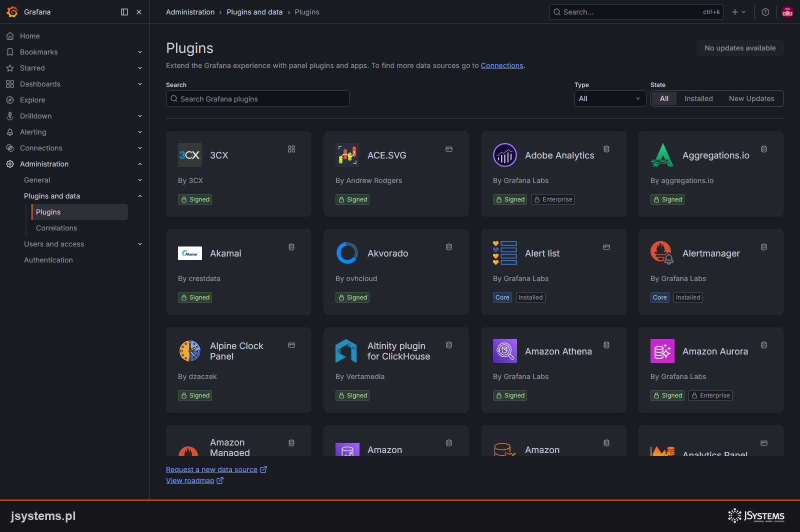Image resolution: width=800 pixels, height=532 pixels.
Task: Follow the Connections link
Action: pyautogui.click(x=502, y=65)
